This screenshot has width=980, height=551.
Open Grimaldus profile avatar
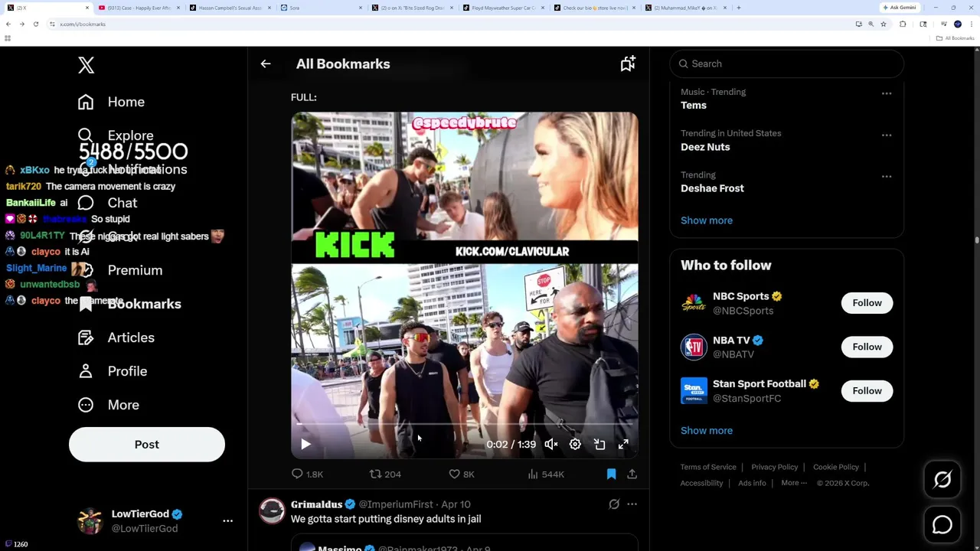[x=272, y=510]
